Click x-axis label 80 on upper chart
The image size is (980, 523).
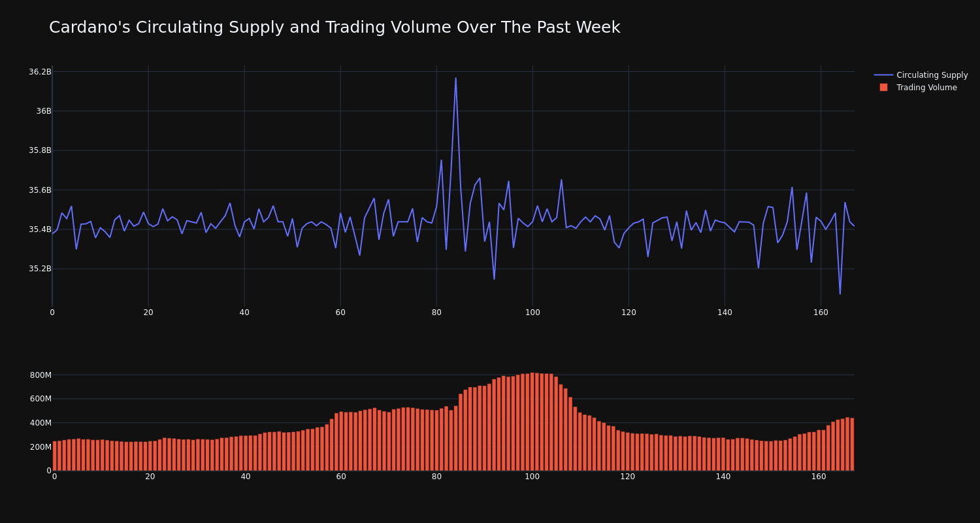tap(436, 312)
